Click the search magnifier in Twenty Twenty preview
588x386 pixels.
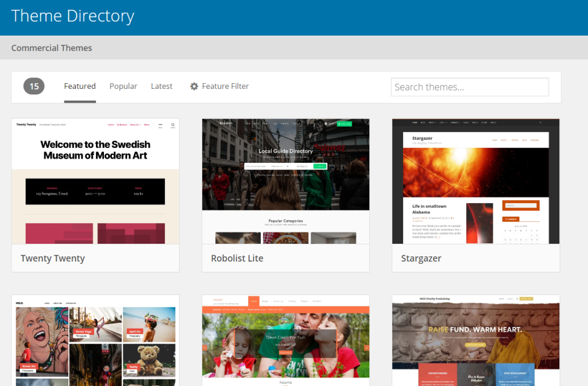[x=172, y=124]
